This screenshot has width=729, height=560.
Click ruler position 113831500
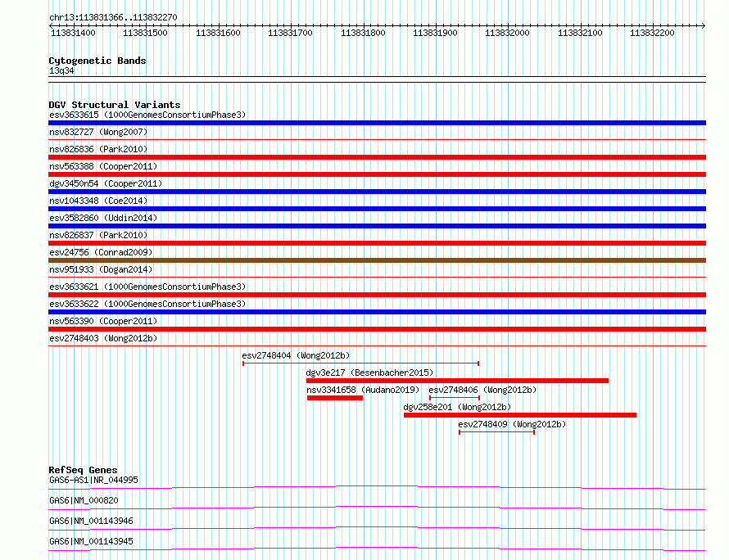(x=145, y=33)
